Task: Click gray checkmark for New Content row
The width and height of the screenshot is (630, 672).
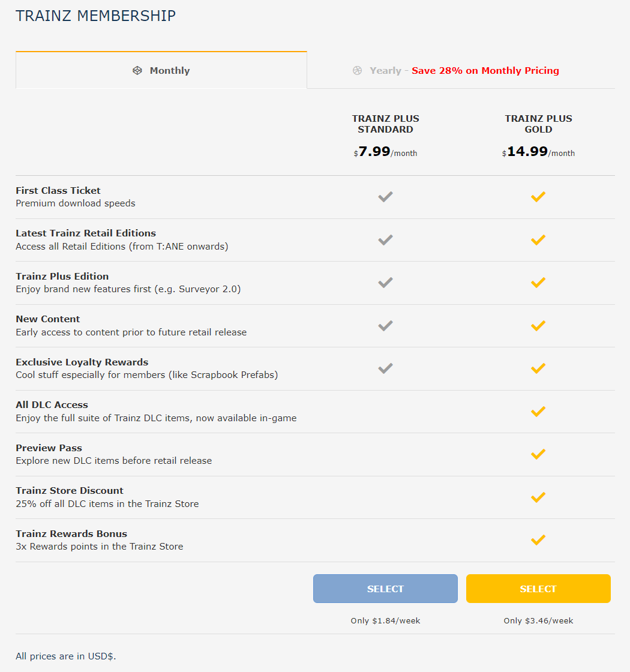Action: tap(385, 326)
